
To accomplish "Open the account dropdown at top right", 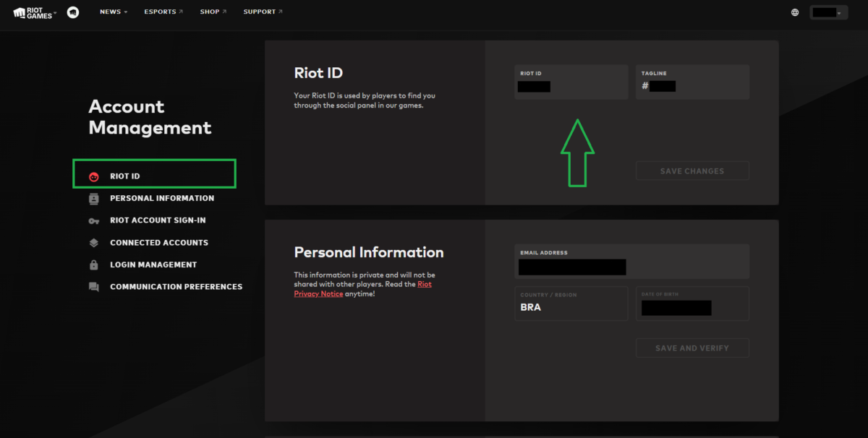I will point(828,12).
